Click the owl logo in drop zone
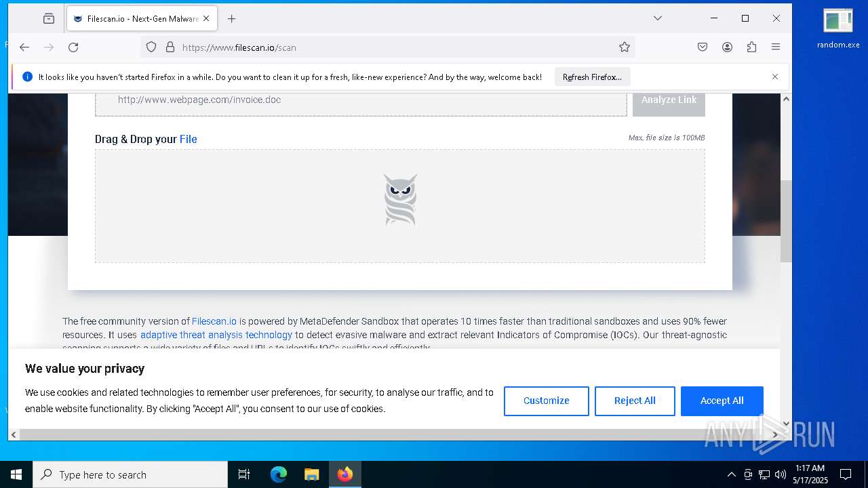The height and width of the screenshot is (488, 868). 400,200
